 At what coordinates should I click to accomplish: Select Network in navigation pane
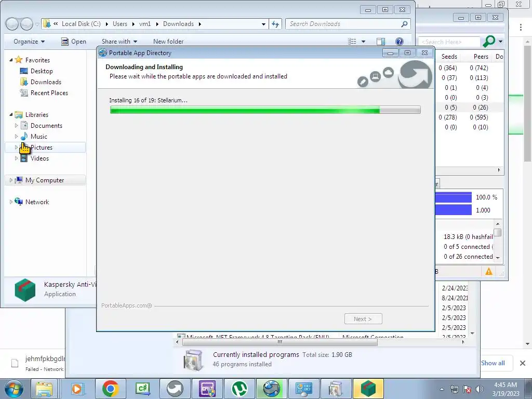click(37, 202)
